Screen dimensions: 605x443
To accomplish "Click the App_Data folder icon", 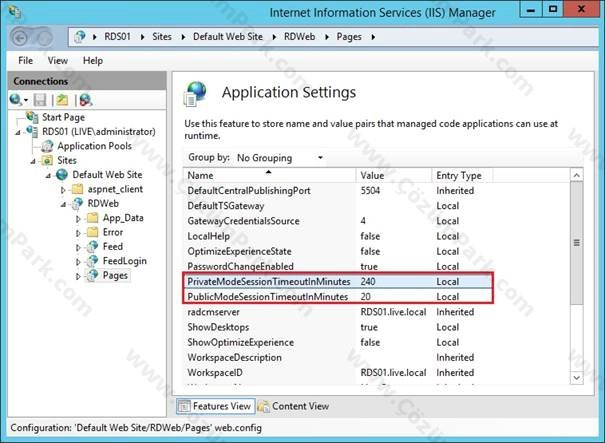I will (93, 218).
